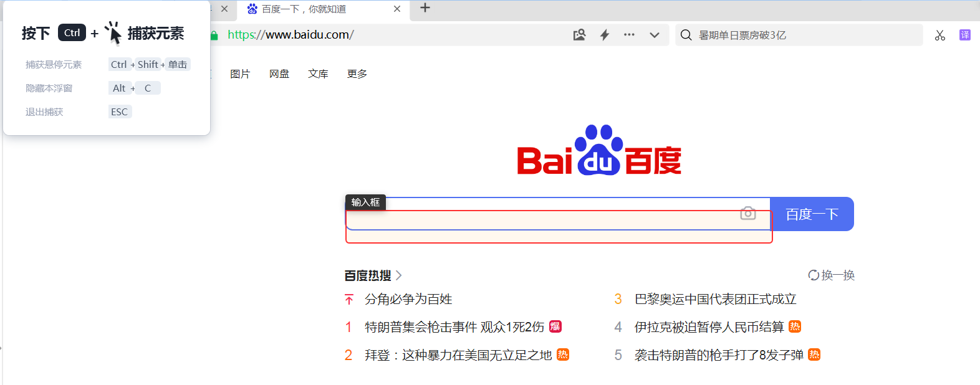Click the Shift key badge in overlay
Screen dimensions: 980x385
(148, 64)
